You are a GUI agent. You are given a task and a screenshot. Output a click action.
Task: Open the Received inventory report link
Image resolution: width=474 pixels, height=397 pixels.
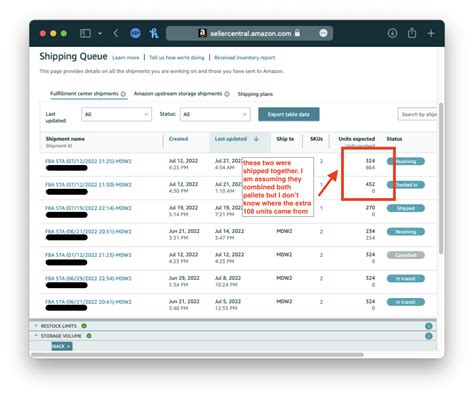click(x=245, y=58)
